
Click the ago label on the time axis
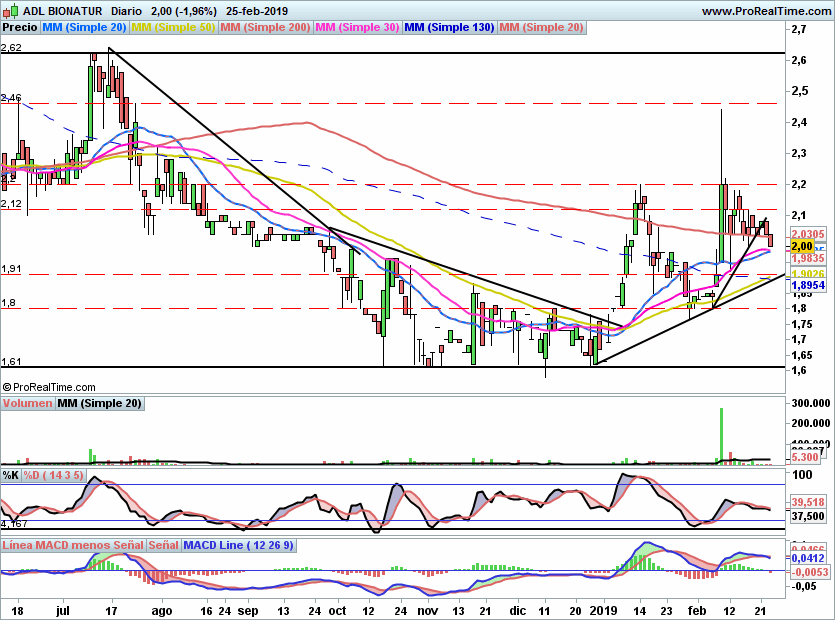162,610
